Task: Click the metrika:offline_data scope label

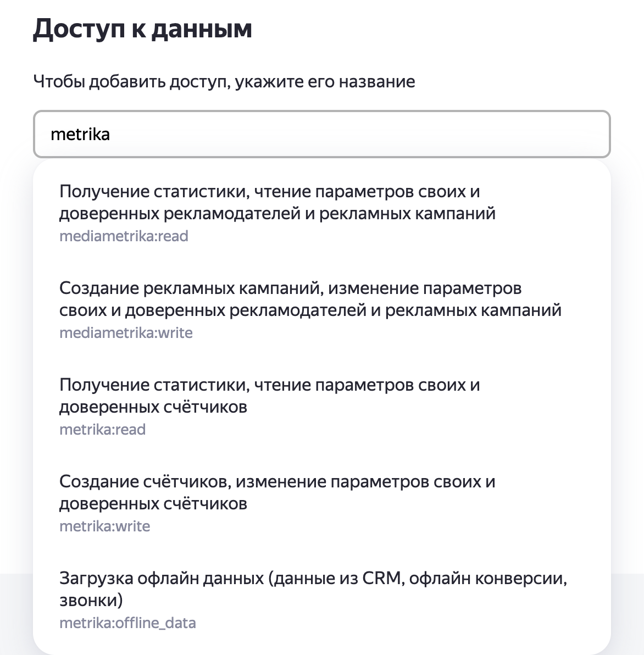Action: (127, 623)
